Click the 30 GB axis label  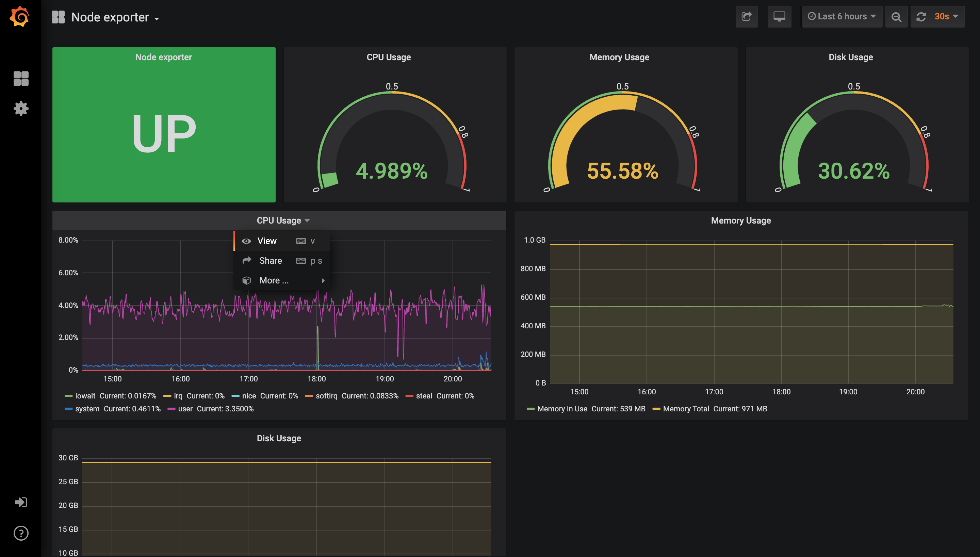[x=68, y=458]
